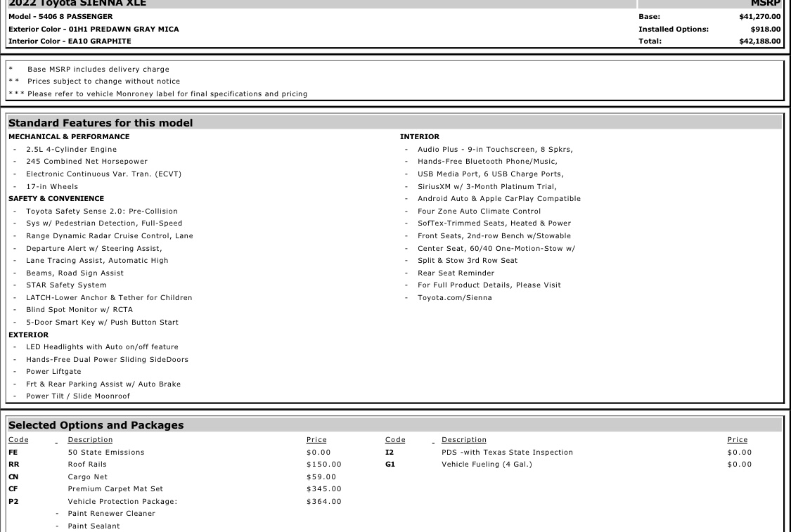
Task: Select the 'Paint Renewer Cleaner' sub-item
Action: click(x=112, y=514)
